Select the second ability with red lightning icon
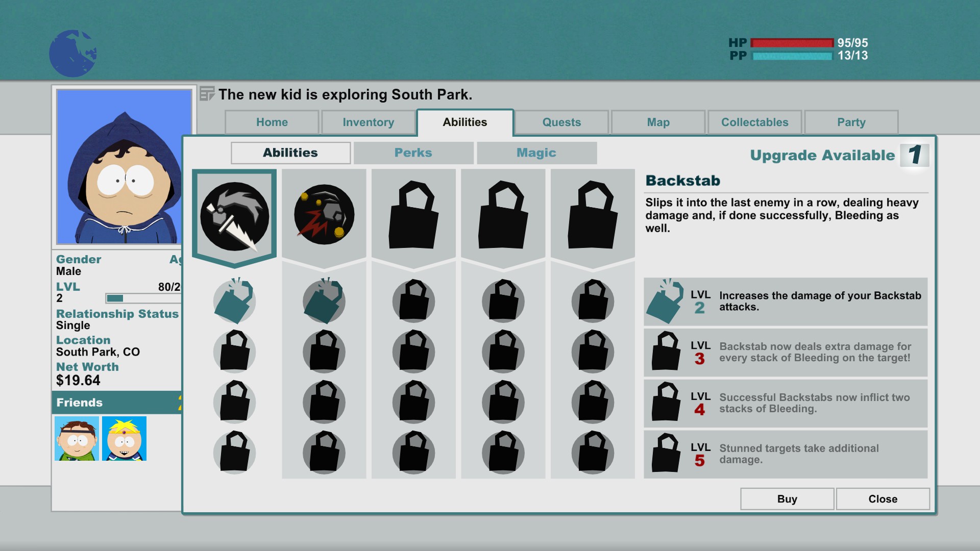 coord(324,214)
